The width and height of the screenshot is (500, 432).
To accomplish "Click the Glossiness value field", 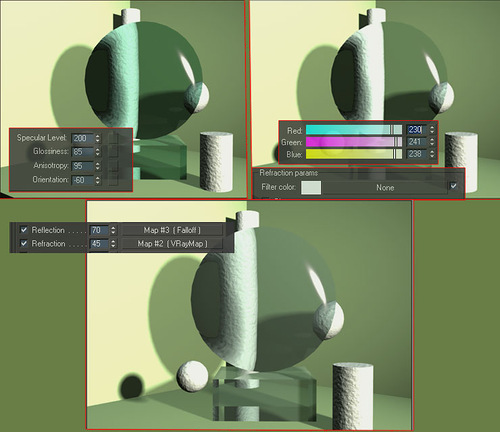I will [83, 152].
